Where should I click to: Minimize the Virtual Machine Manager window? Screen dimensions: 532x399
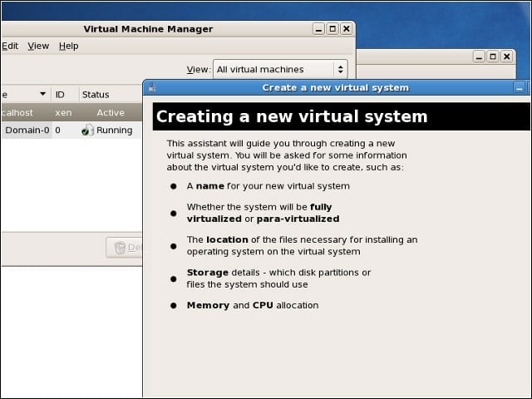(x=318, y=29)
